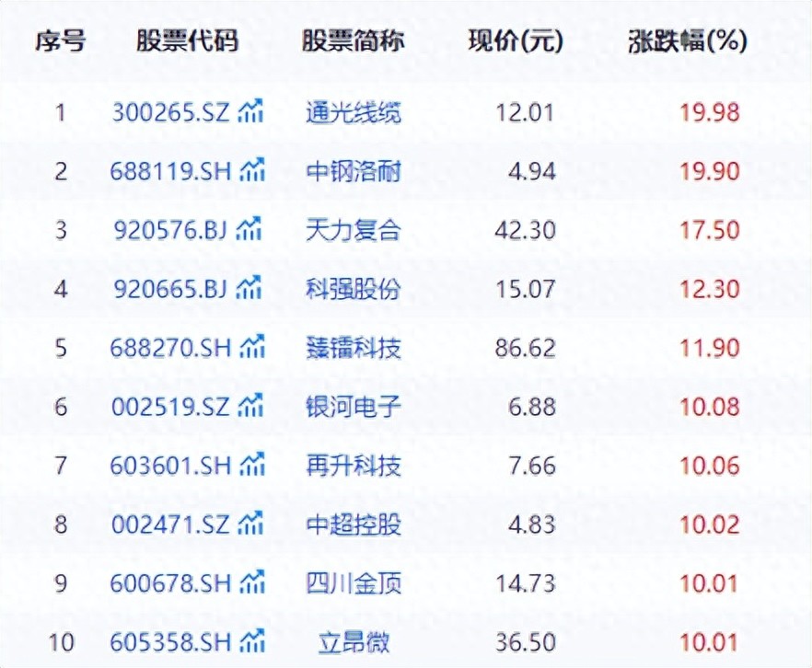
Task: Open chart icon beside 605358.SH
Action: tap(252, 641)
